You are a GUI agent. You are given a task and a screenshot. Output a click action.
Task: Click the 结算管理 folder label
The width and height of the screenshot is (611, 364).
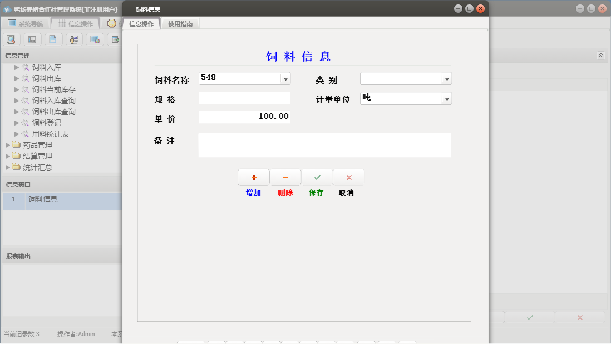pyautogui.click(x=37, y=156)
